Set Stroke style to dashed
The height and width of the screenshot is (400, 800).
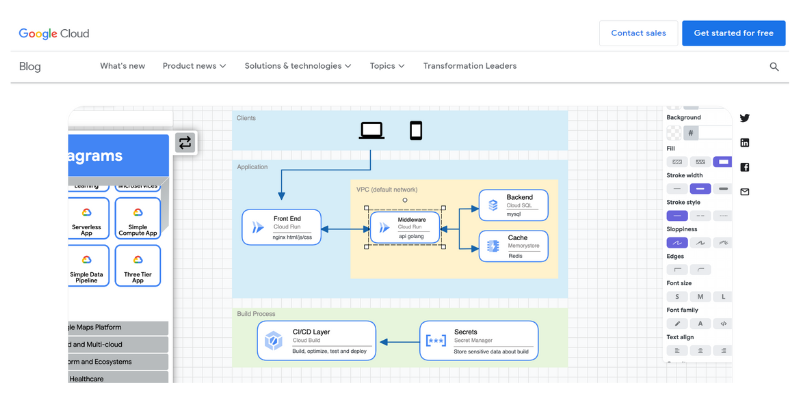(700, 216)
